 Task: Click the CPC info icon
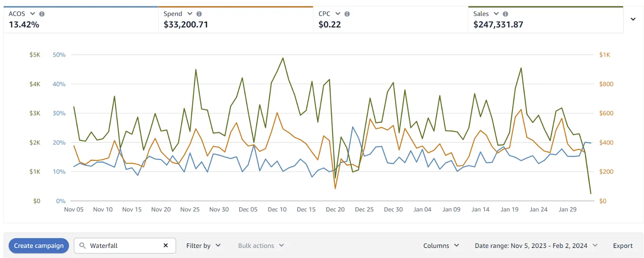click(347, 14)
